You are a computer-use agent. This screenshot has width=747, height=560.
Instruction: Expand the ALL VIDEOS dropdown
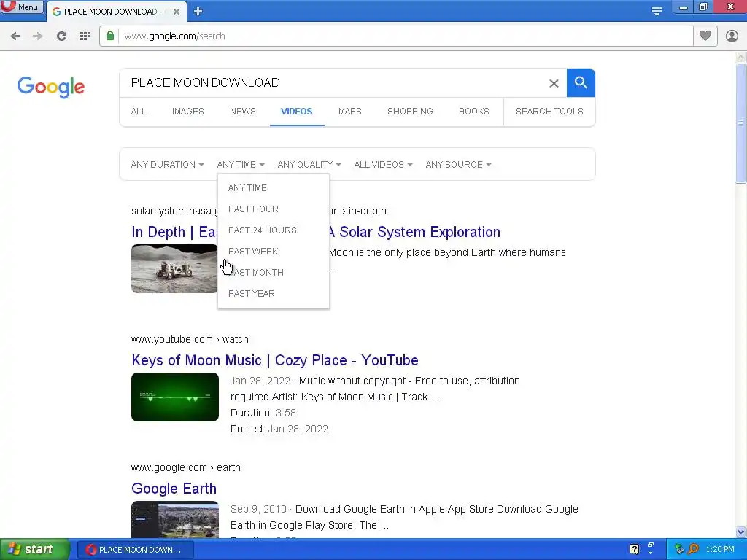[x=383, y=165]
